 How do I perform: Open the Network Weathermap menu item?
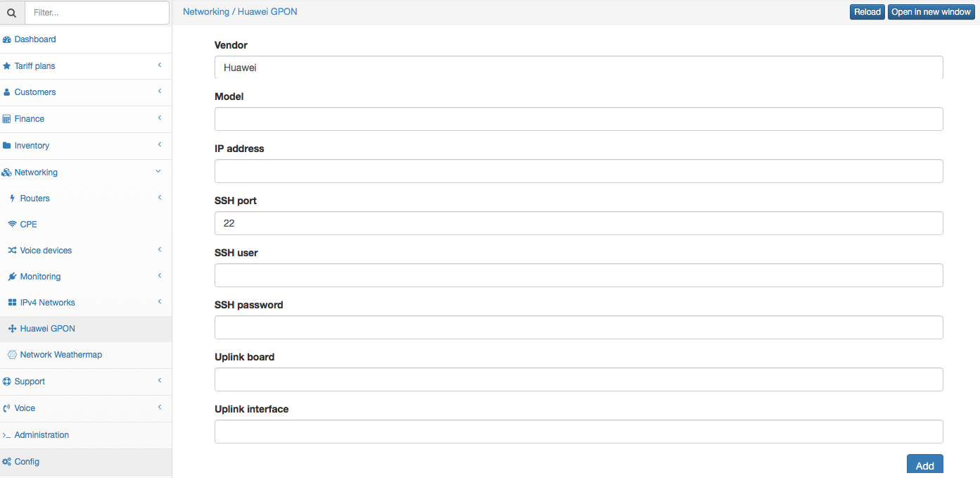click(86, 355)
